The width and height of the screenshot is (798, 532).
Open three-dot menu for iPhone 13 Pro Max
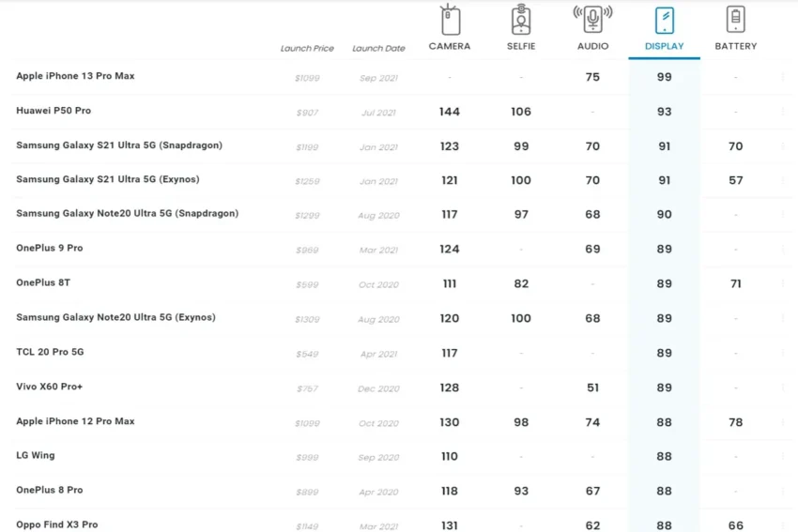[x=783, y=78]
